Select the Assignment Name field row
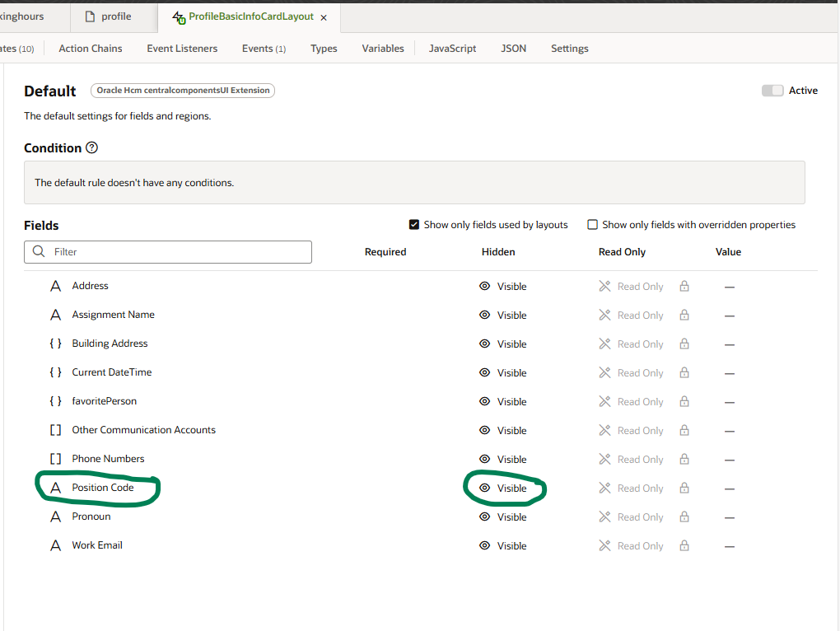The height and width of the screenshot is (631, 840). point(421,315)
